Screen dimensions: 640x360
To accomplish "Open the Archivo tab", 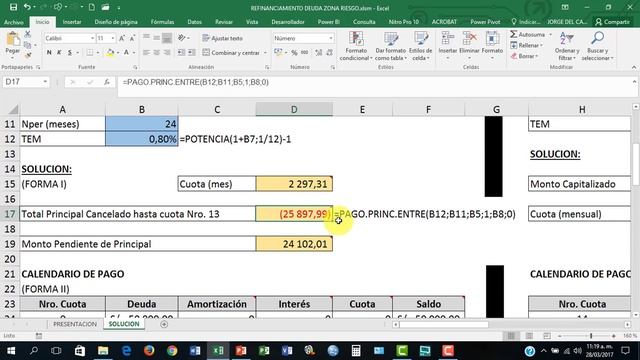I will click(x=13, y=22).
